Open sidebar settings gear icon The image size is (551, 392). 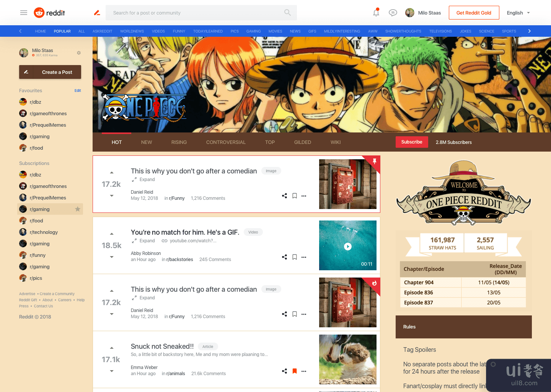pyautogui.click(x=79, y=53)
